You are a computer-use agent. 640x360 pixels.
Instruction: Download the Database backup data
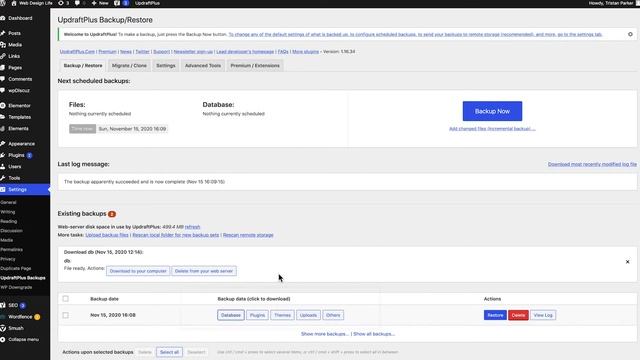tap(231, 315)
